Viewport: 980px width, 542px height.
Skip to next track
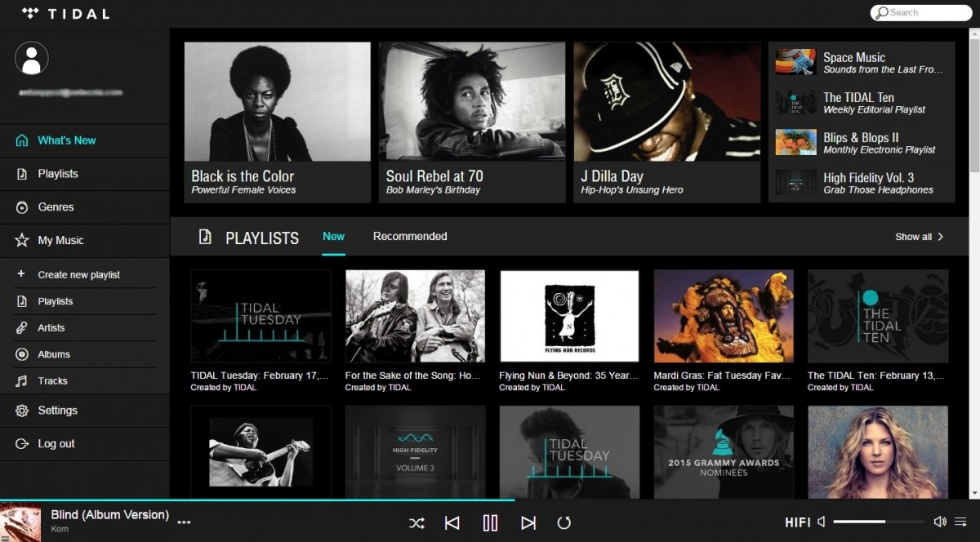(x=528, y=523)
